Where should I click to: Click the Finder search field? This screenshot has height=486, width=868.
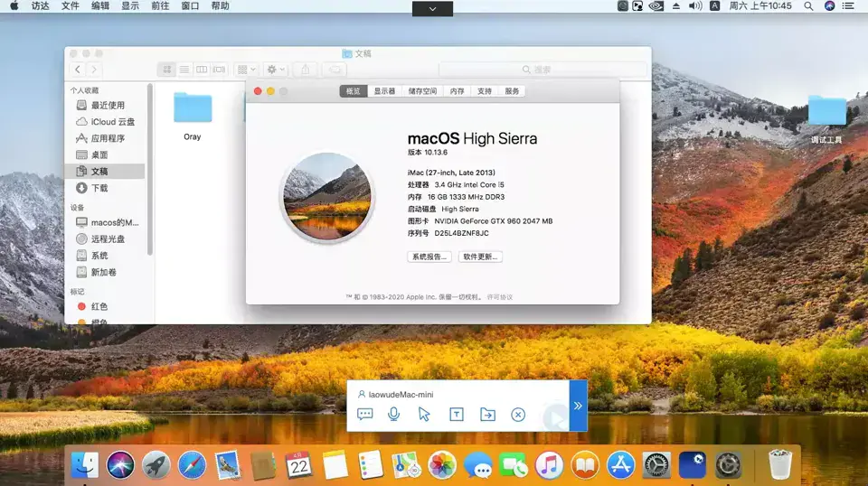pos(542,70)
